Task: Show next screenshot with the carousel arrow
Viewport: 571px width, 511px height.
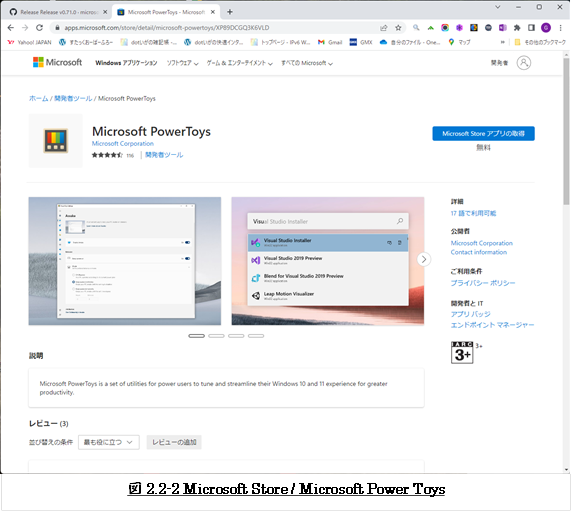Action: click(x=424, y=259)
